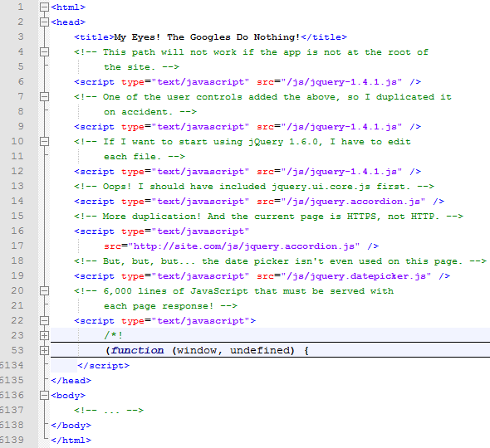Click the jquery-1.4.1.js src on line 6
Viewport: 490px width, 448px height.
pos(341,82)
